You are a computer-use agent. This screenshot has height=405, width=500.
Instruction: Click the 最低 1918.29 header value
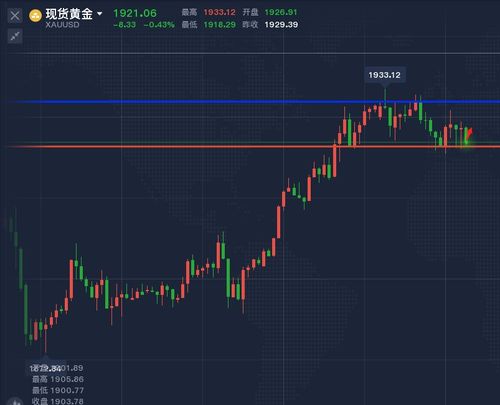tap(219, 25)
